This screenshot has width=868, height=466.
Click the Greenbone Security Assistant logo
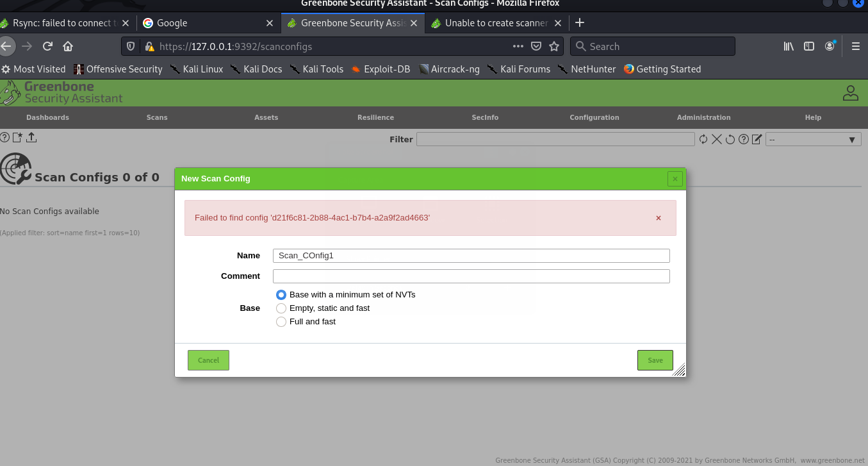(61, 92)
